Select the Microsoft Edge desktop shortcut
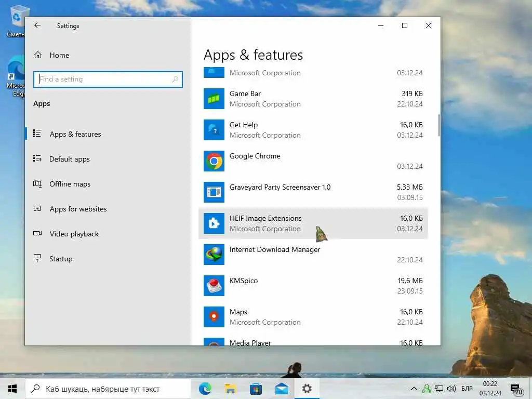532x399 pixels. (x=16, y=76)
